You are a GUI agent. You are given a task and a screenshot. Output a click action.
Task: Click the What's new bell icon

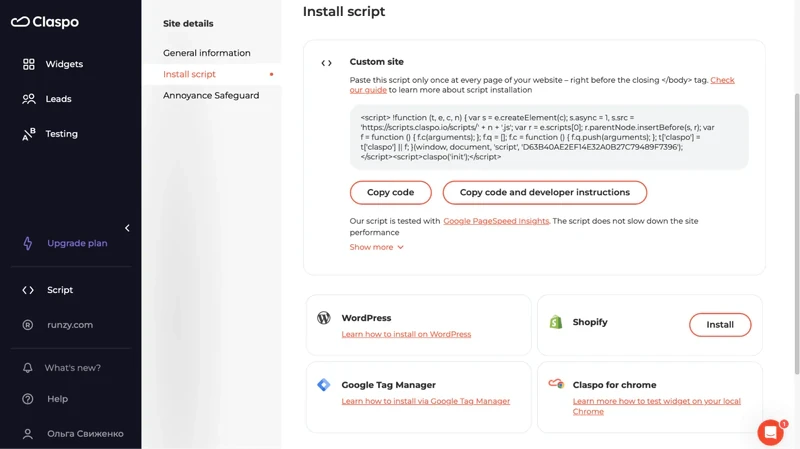pyautogui.click(x=28, y=368)
